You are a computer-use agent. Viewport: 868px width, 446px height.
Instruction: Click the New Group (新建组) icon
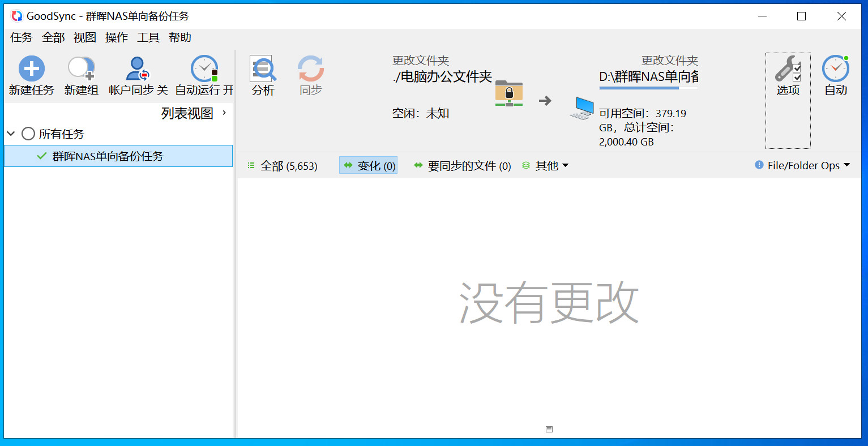coord(81,68)
